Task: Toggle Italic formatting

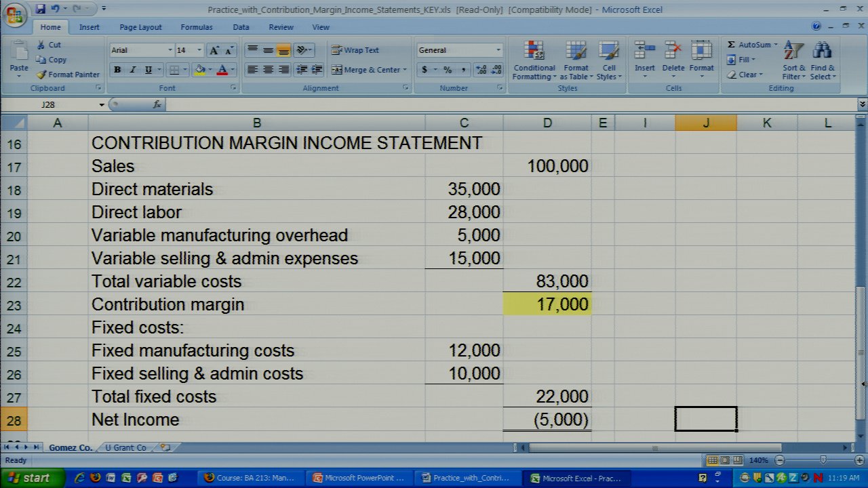Action: (133, 70)
